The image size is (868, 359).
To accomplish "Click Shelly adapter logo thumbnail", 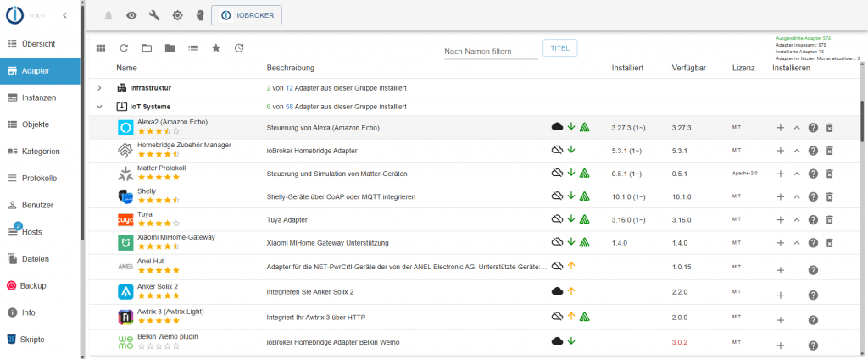I will [125, 196].
